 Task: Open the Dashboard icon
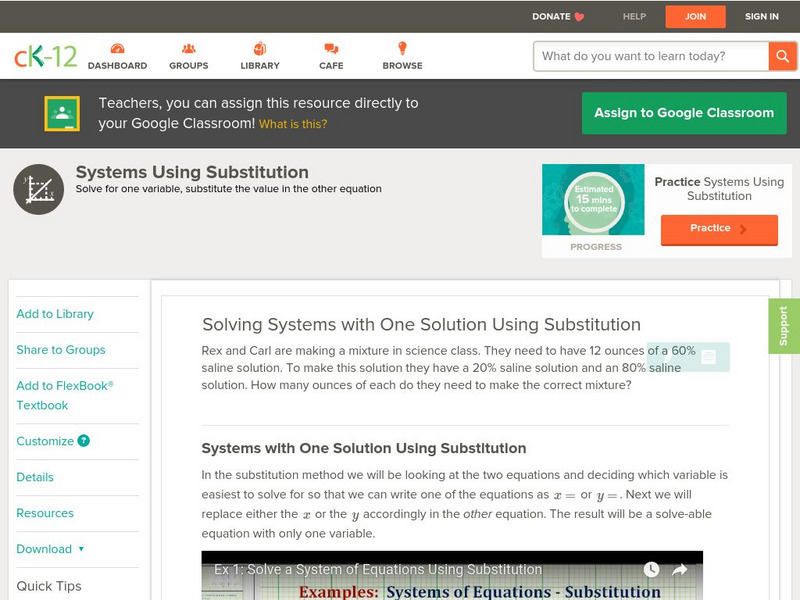click(117, 49)
